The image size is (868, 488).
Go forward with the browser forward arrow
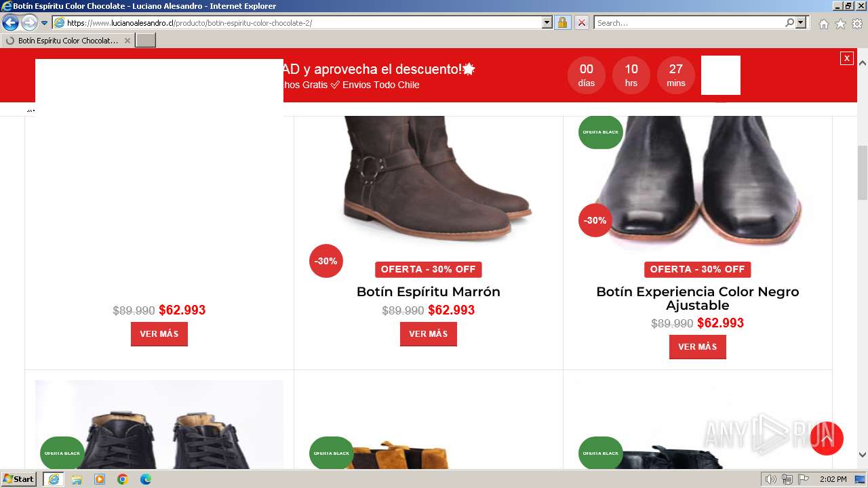coord(29,22)
